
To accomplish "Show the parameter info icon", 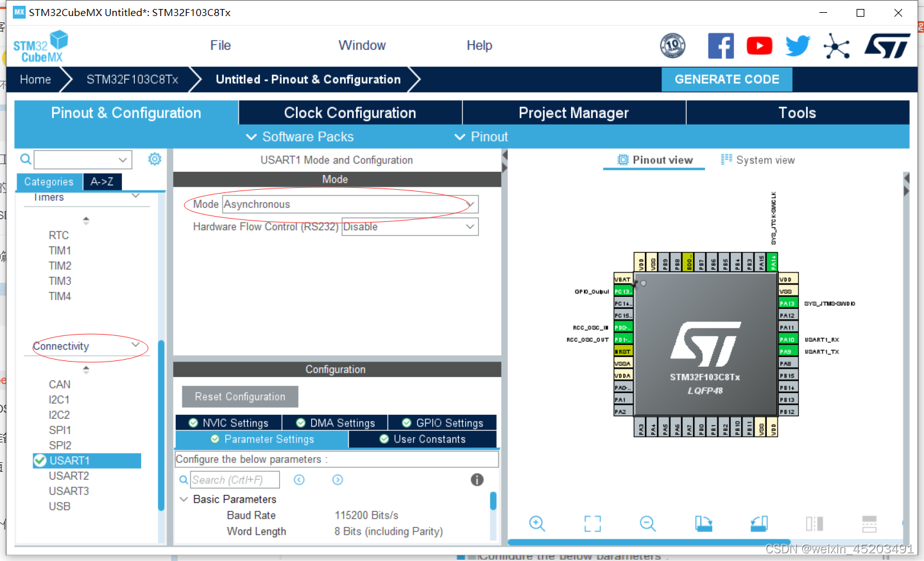I will coord(477,480).
